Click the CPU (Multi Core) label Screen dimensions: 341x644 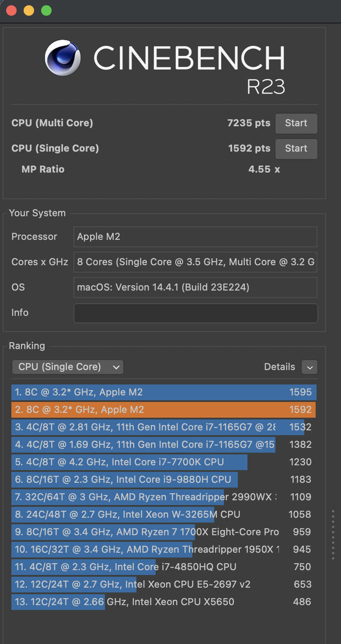(x=52, y=123)
